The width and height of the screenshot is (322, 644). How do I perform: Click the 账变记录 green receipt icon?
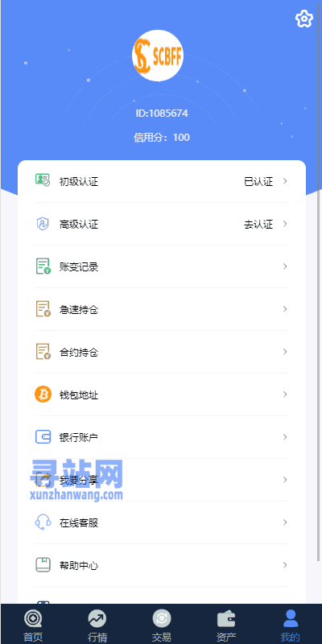click(43, 266)
